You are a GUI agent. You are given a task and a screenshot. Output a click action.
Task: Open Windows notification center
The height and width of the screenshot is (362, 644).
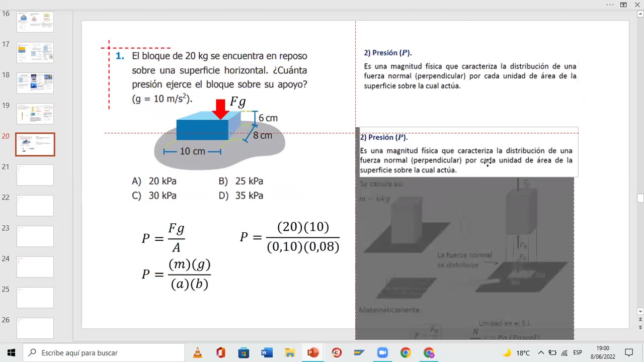629,352
